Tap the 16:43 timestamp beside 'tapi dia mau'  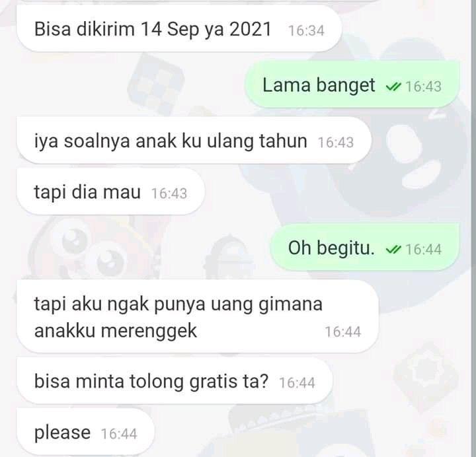169,193
